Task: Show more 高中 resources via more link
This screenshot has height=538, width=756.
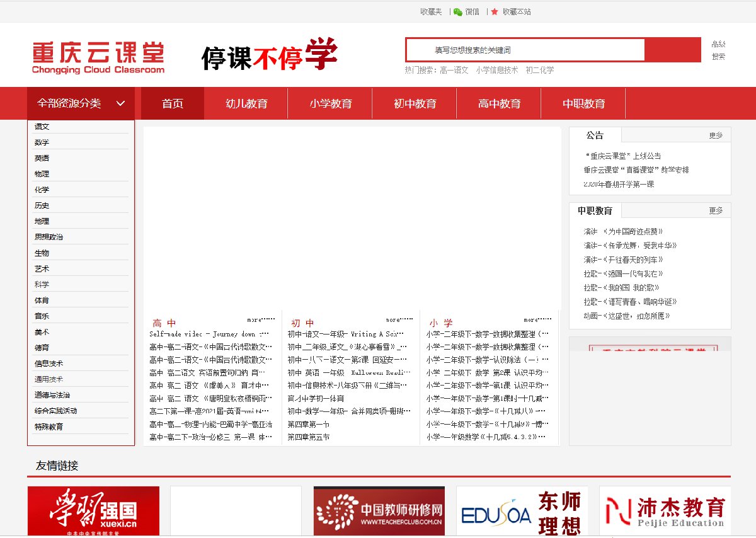Action: (261, 320)
